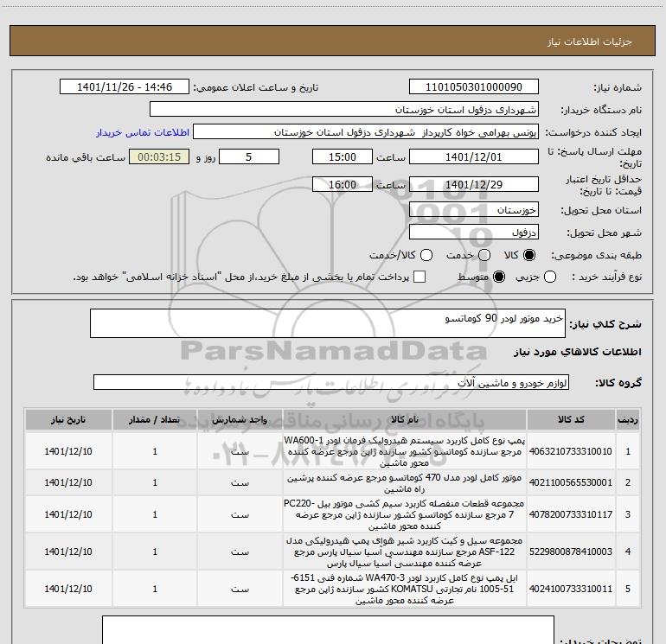
Task: Click the PC220-7 wiring parts item name
Action: [x=405, y=514]
